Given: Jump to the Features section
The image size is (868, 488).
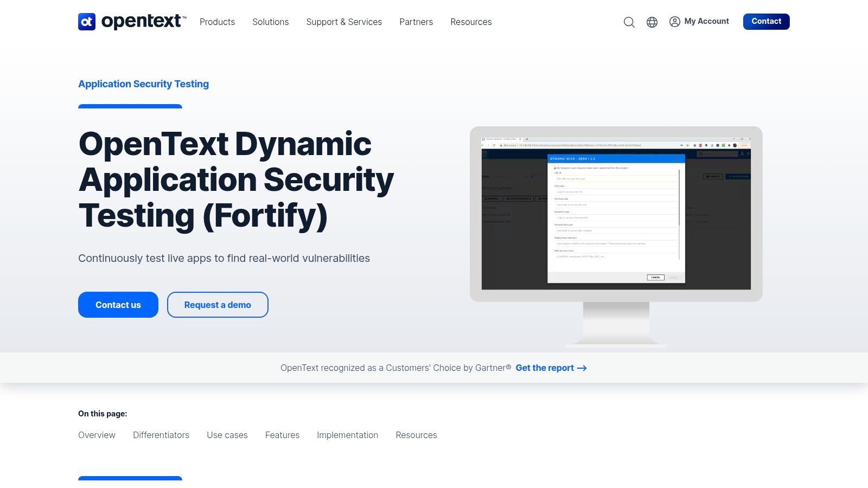Looking at the screenshot, I should [x=282, y=435].
